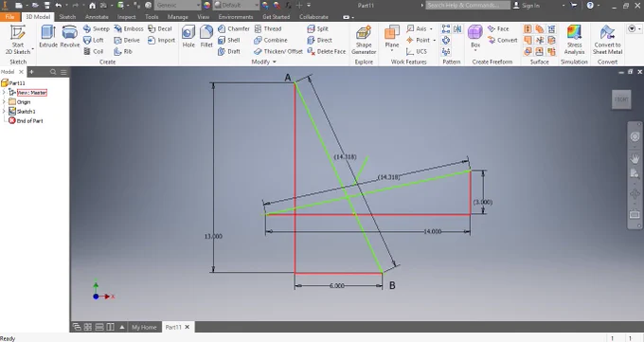The width and height of the screenshot is (644, 342).
Task: Create a work Point
Action: tap(418, 40)
